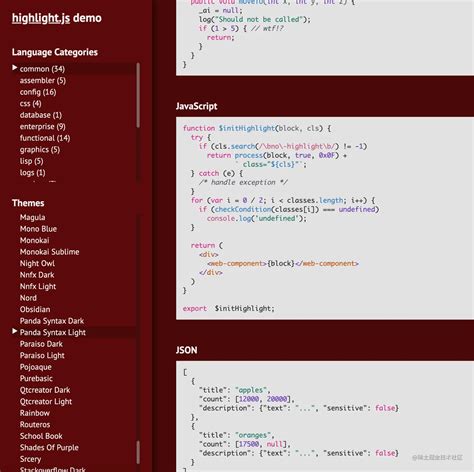Apply the Rainbow theme
Viewport: 474px width, 472px height.
(34, 413)
